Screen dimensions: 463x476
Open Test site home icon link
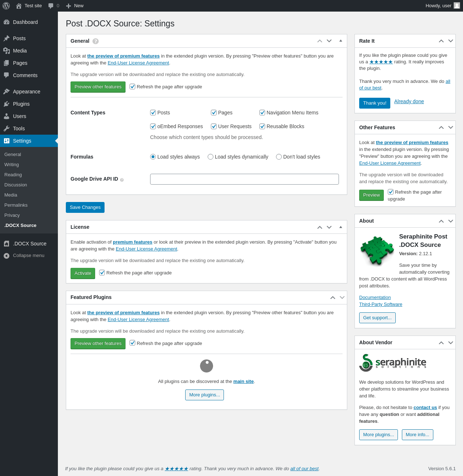(x=19, y=6)
